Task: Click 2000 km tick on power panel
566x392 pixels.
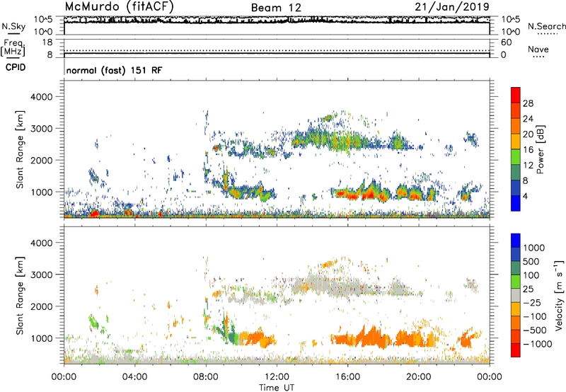Action: (42, 160)
